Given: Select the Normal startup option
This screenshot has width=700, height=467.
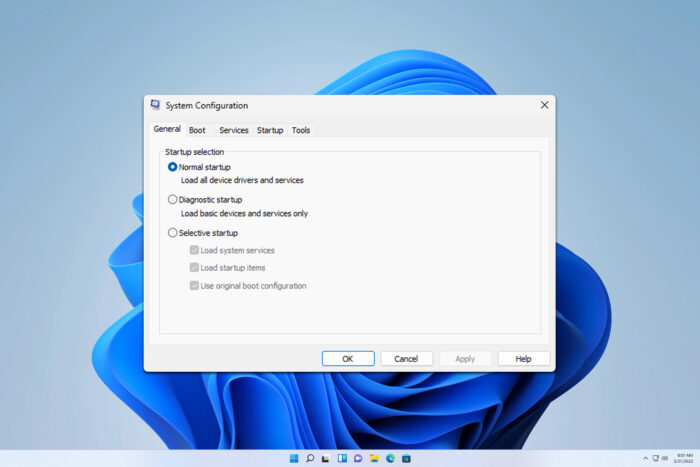Looking at the screenshot, I should pos(172,167).
